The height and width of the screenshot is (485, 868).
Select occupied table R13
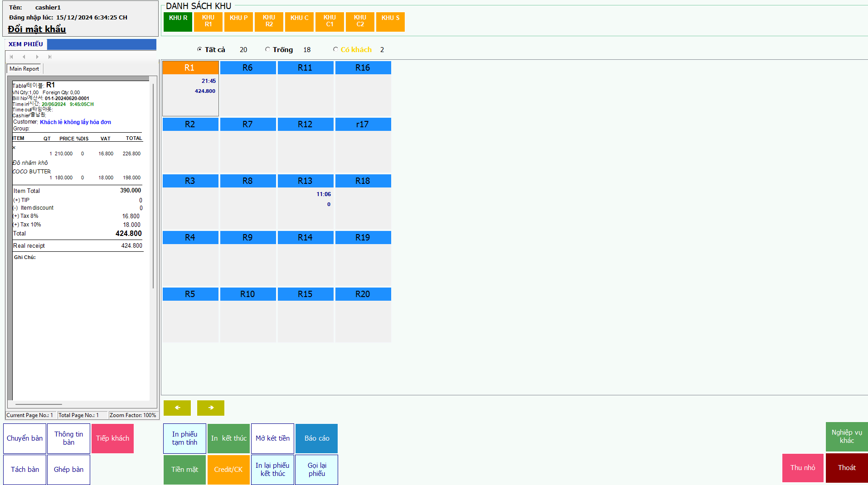pos(305,202)
